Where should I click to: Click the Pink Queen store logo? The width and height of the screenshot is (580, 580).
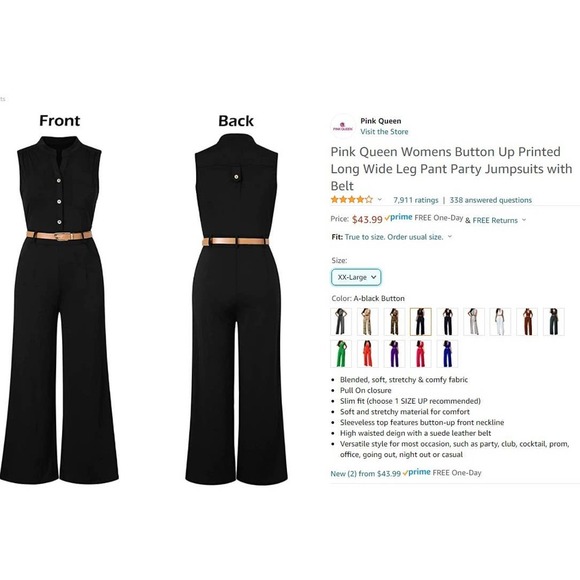click(343, 127)
